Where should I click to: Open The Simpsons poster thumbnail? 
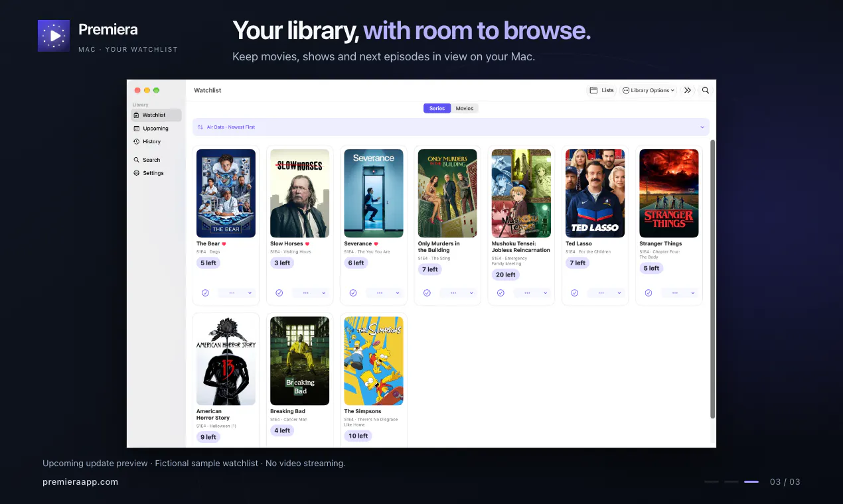pos(374,361)
